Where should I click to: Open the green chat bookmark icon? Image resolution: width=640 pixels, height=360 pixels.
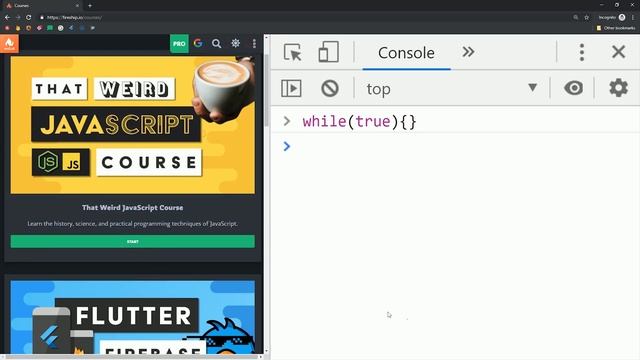50,28
